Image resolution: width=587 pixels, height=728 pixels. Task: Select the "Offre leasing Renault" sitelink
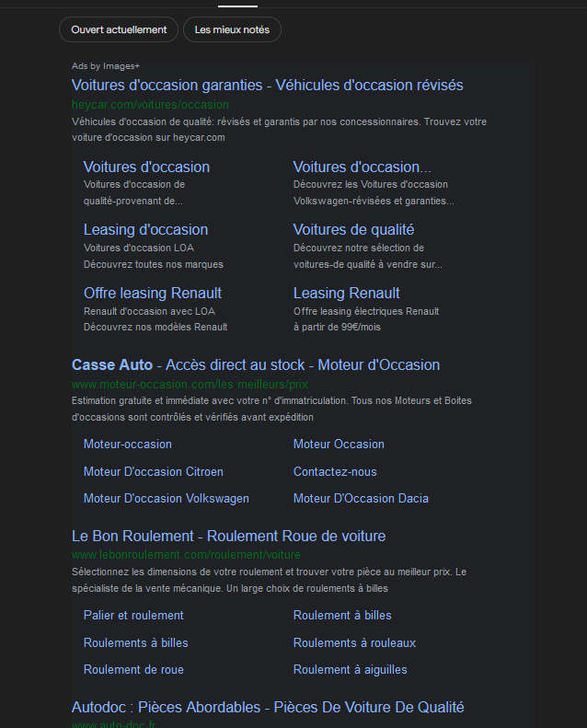click(x=152, y=293)
